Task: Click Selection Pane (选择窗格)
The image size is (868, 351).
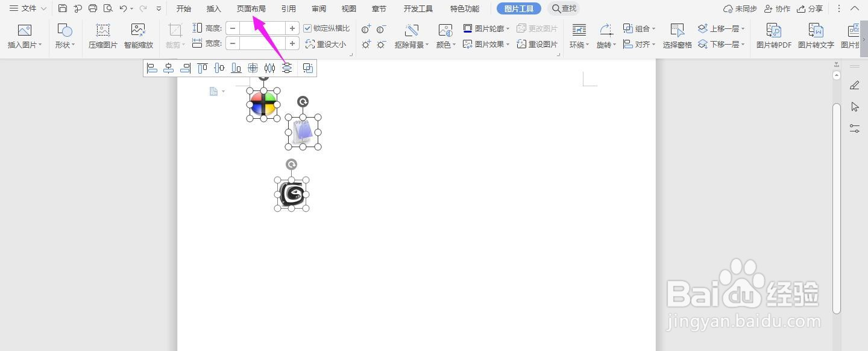Action: tap(678, 36)
